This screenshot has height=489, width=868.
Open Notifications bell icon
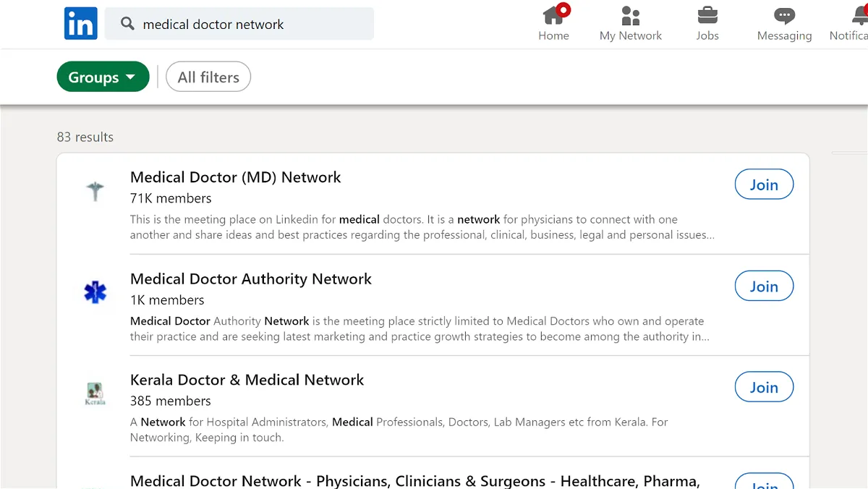(859, 15)
